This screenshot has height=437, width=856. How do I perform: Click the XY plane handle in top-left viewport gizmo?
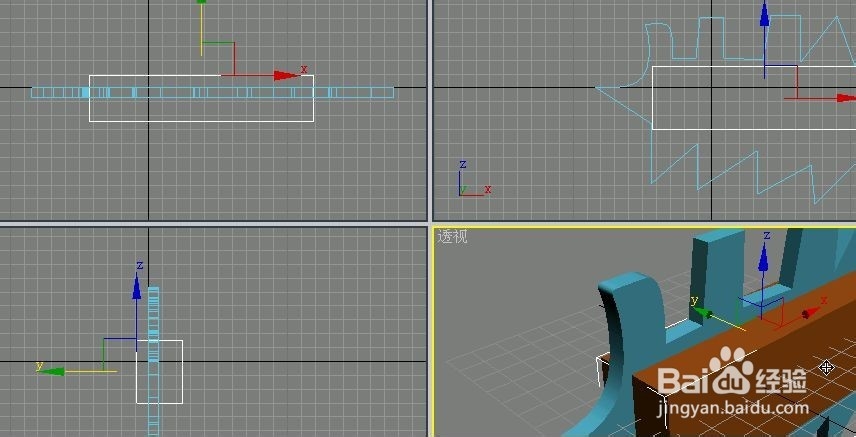pos(218,58)
